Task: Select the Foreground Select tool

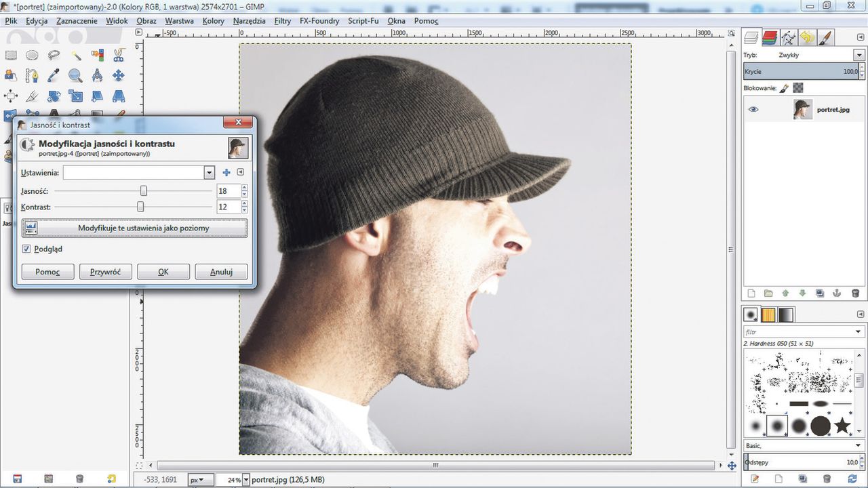Action: pyautogui.click(x=11, y=76)
